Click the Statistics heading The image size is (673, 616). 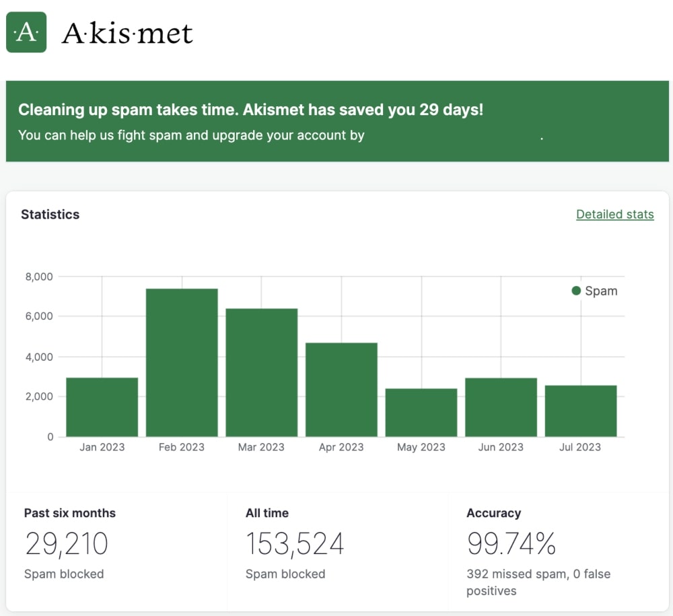[50, 214]
